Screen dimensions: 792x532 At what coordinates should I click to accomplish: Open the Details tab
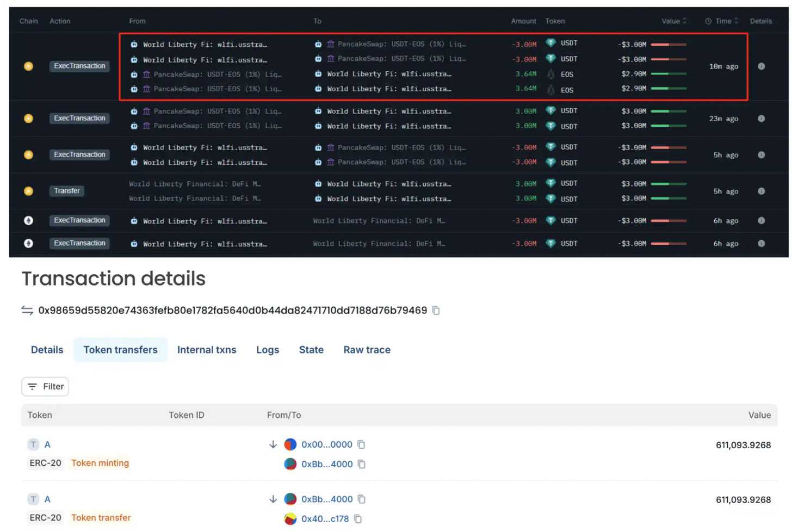pyautogui.click(x=47, y=350)
